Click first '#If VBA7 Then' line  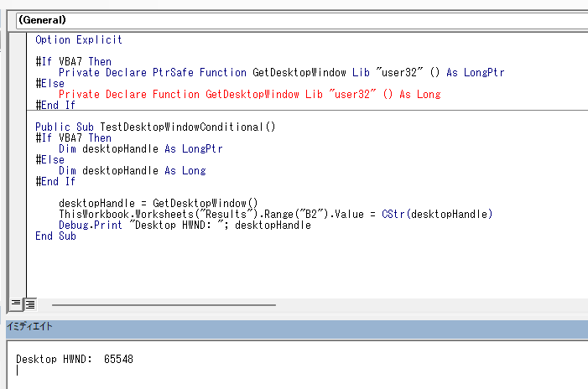click(74, 61)
